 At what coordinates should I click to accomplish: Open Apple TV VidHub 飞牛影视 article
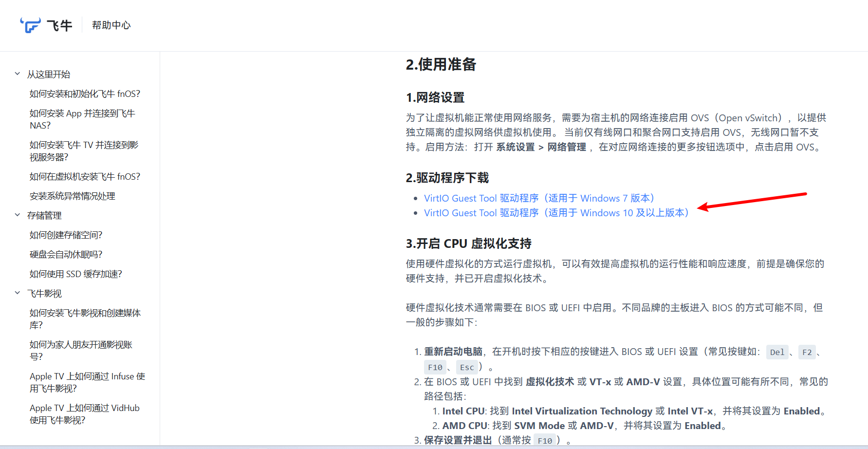coord(85,414)
